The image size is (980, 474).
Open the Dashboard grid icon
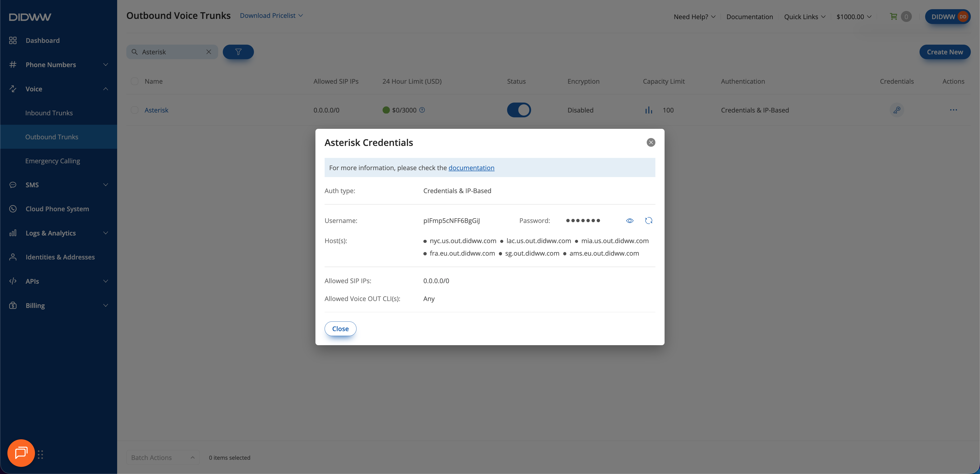click(13, 40)
